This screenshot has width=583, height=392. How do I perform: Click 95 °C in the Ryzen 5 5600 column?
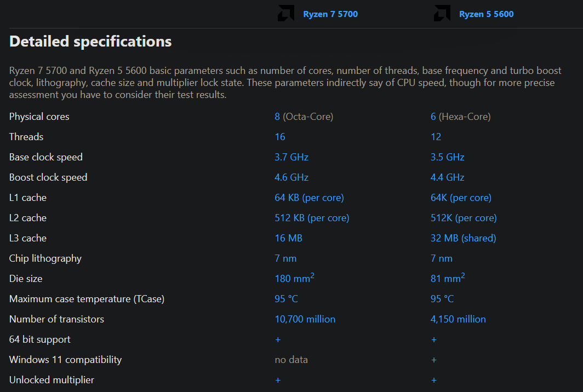(442, 299)
